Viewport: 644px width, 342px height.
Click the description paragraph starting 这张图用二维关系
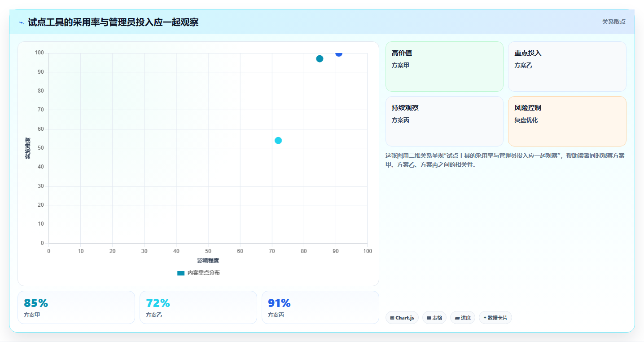505,160
